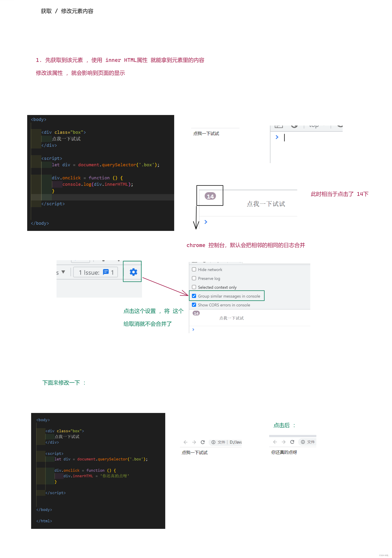Tick the Preserve log checkbox
The image size is (392, 558).
tap(194, 278)
